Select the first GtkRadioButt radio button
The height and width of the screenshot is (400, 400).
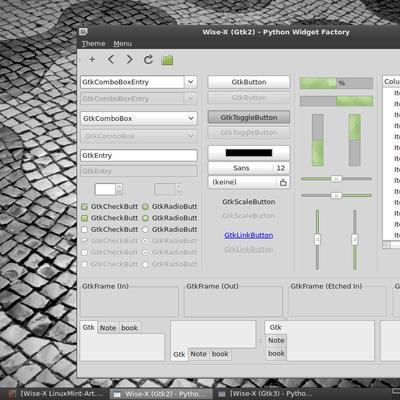[145, 207]
